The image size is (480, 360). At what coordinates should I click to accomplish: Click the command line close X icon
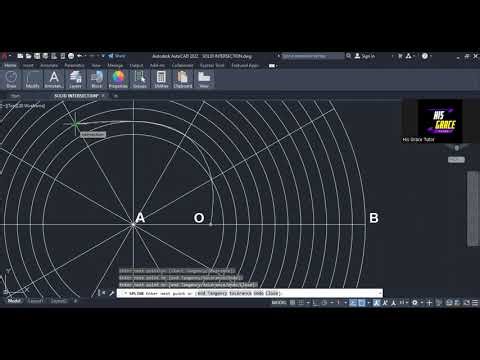pyautogui.click(x=104, y=293)
